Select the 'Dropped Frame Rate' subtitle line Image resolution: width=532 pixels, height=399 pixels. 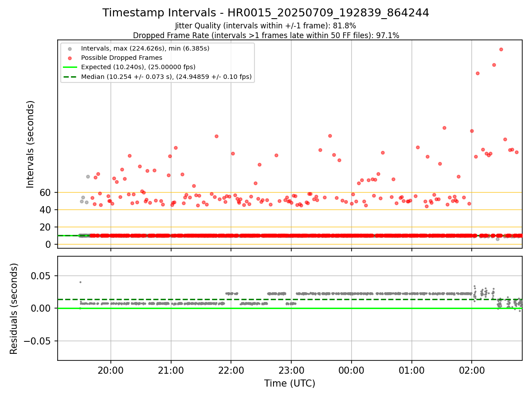266,35
